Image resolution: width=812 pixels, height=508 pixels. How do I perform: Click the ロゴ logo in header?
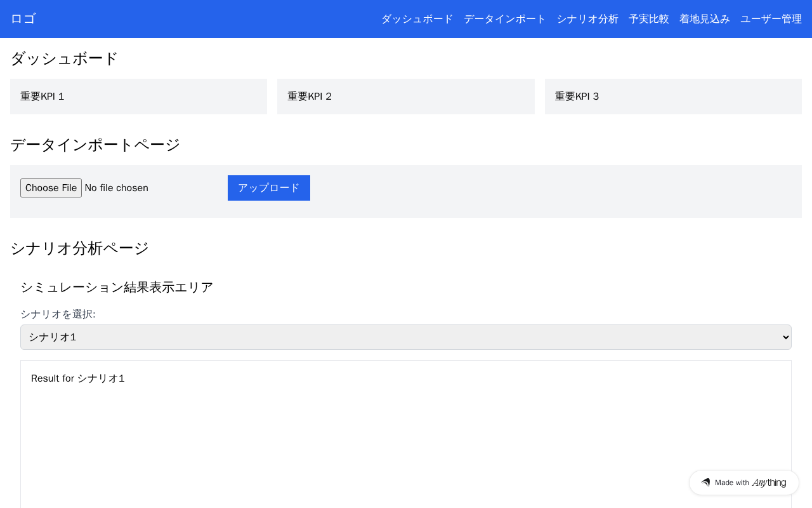[x=23, y=19]
